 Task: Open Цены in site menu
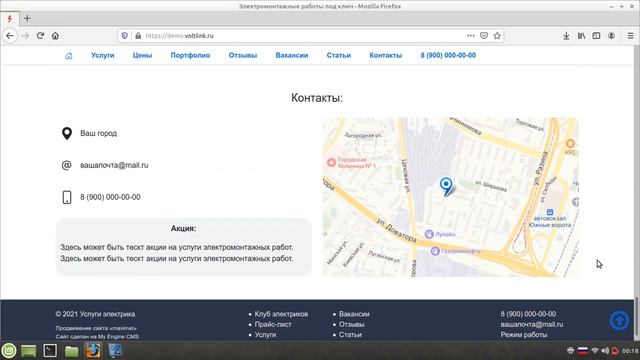coord(142,56)
